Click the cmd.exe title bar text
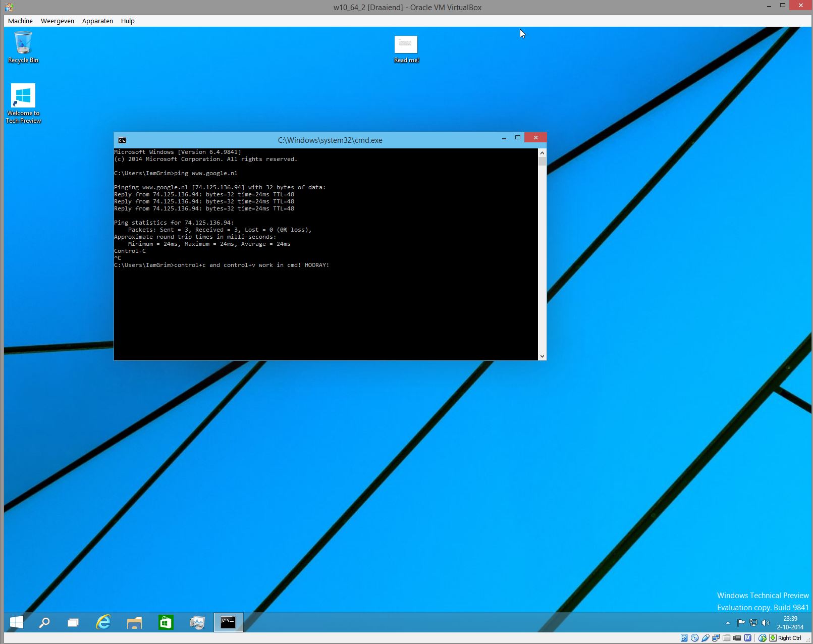 pos(330,140)
